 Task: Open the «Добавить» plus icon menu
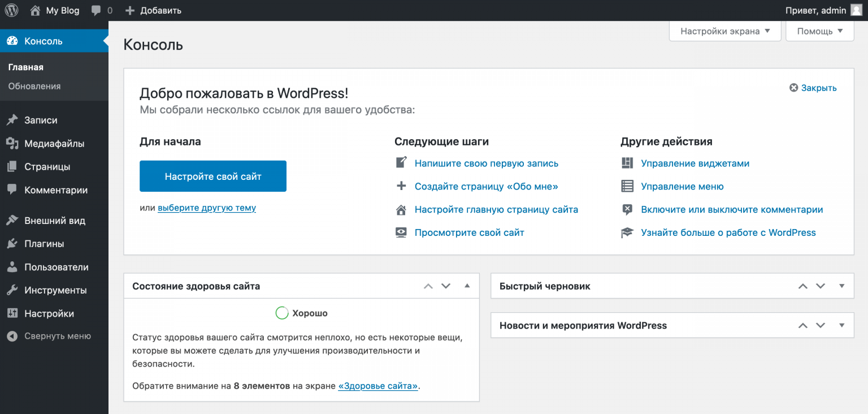pyautogui.click(x=131, y=10)
